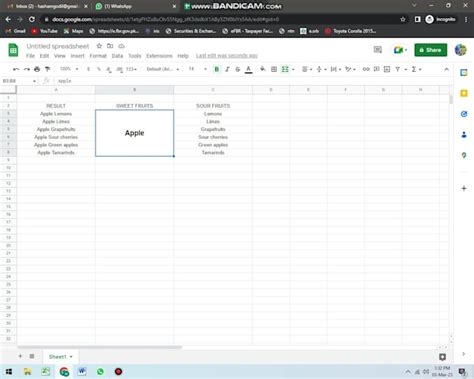Open the File menu
474x379 pixels.
click(30, 56)
